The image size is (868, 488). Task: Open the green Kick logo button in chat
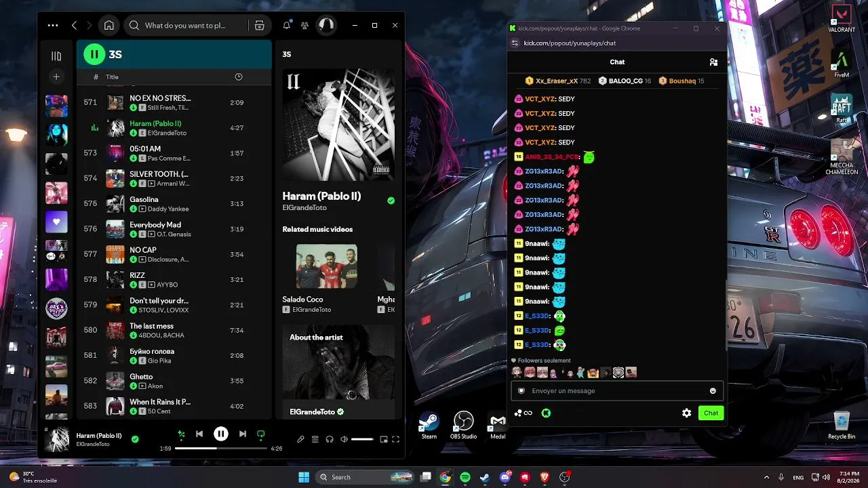[x=546, y=413]
